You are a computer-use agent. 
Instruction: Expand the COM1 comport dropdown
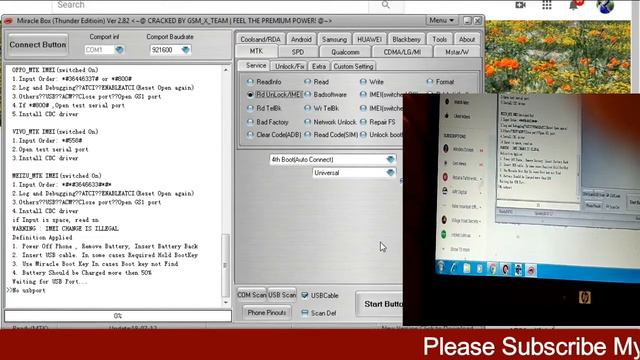[x=119, y=50]
